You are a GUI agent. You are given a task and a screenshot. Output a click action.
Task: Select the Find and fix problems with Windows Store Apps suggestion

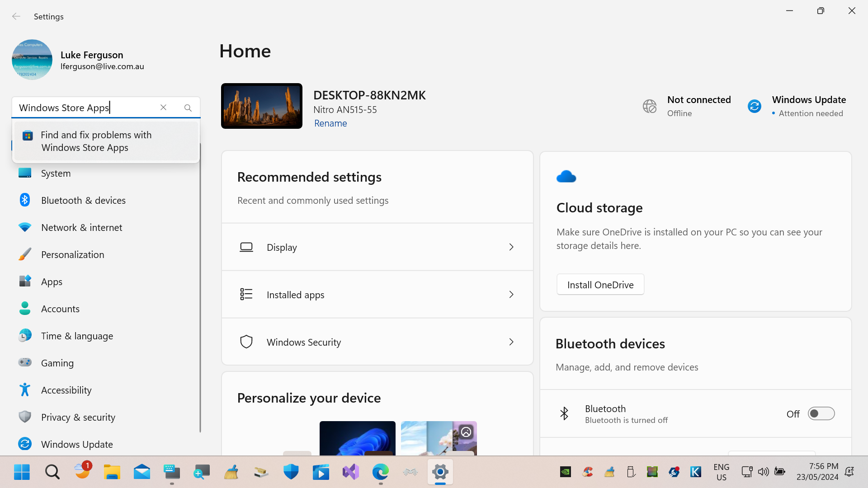click(106, 141)
